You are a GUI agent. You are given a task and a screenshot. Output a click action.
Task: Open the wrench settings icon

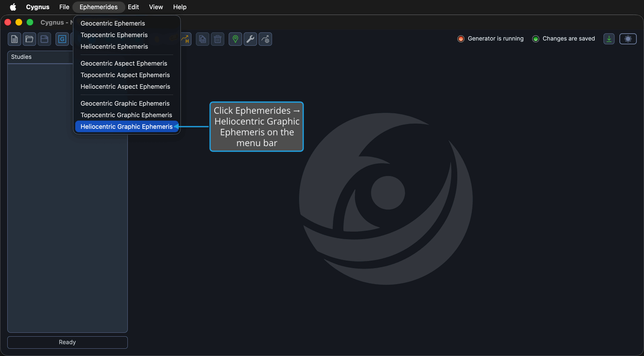[250, 39]
